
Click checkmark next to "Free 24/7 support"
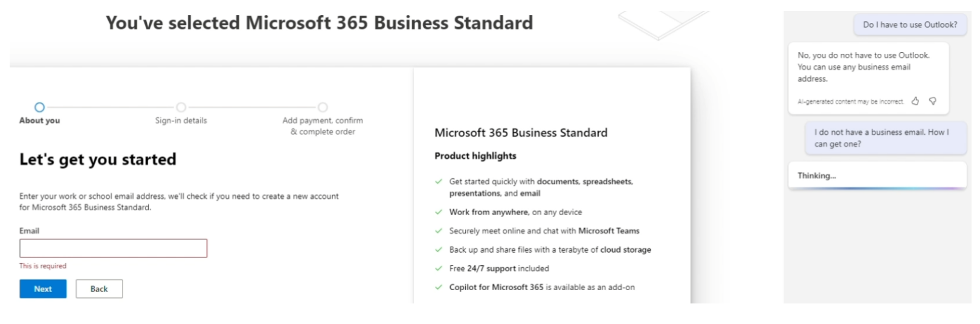point(439,268)
